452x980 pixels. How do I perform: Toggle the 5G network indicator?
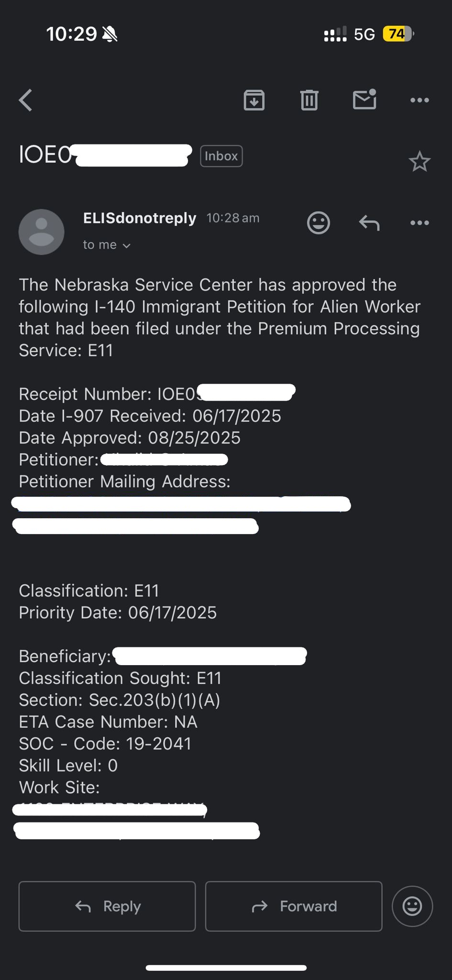[x=364, y=33]
